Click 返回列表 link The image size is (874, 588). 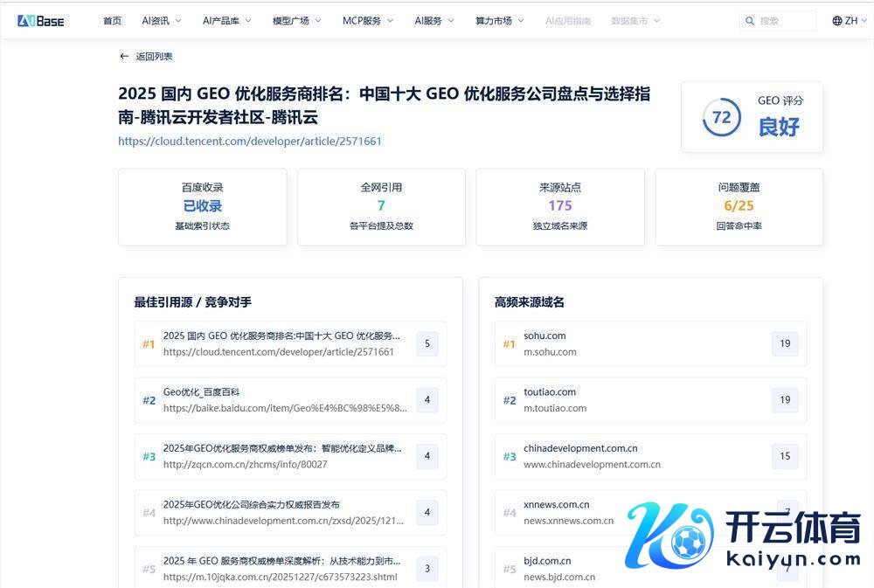[154, 57]
